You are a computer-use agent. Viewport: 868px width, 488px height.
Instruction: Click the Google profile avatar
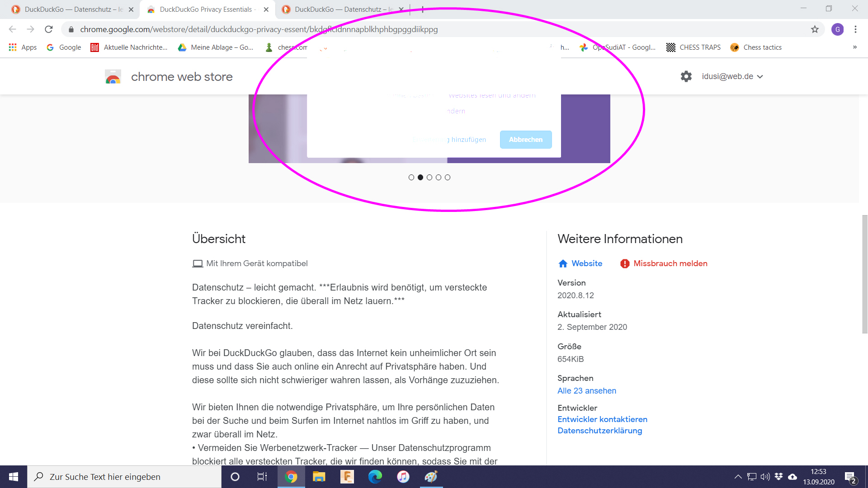pos(837,29)
